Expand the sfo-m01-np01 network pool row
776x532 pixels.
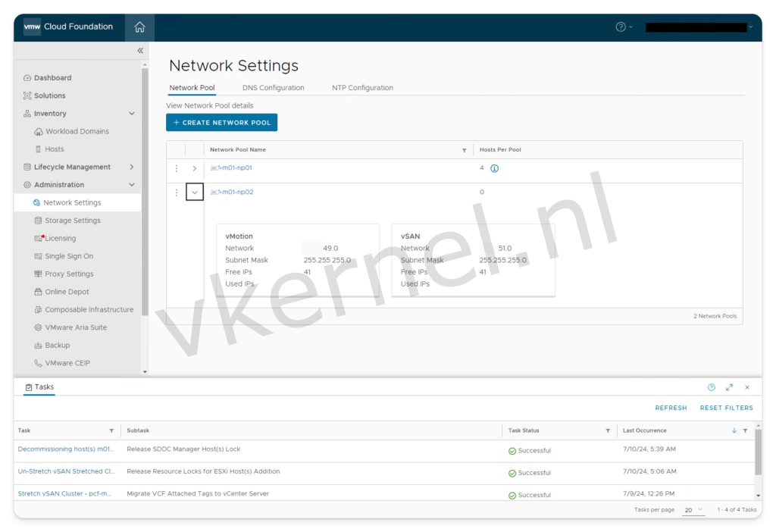194,168
